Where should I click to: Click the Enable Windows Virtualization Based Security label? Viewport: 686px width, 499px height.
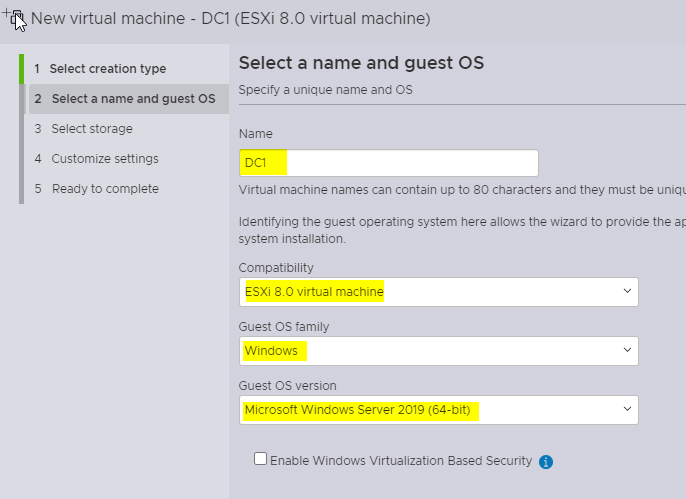tap(402, 461)
